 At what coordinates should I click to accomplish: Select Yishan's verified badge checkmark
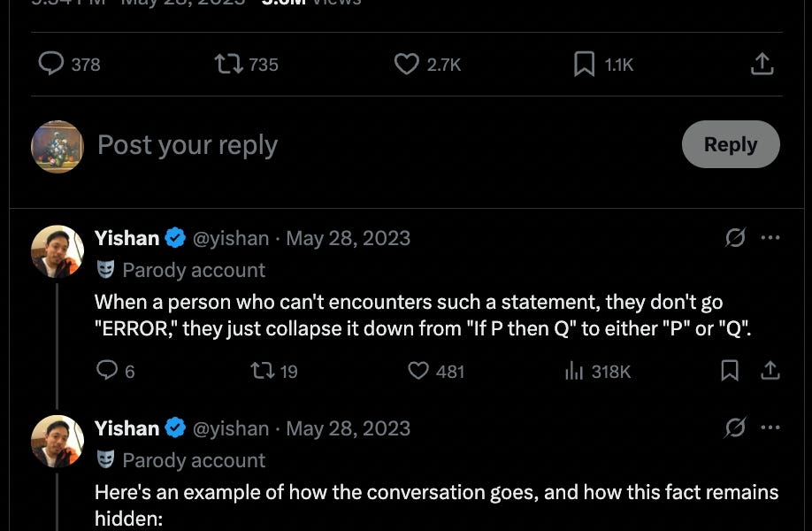pyautogui.click(x=175, y=237)
